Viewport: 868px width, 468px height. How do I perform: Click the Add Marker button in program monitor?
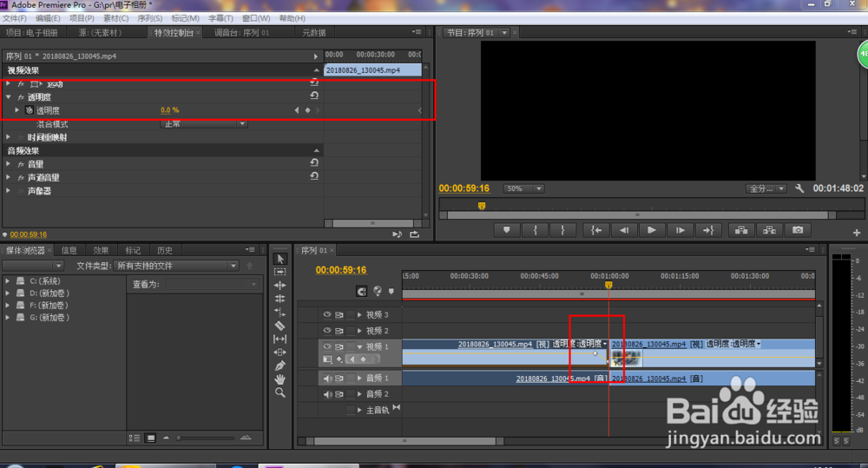(x=507, y=230)
